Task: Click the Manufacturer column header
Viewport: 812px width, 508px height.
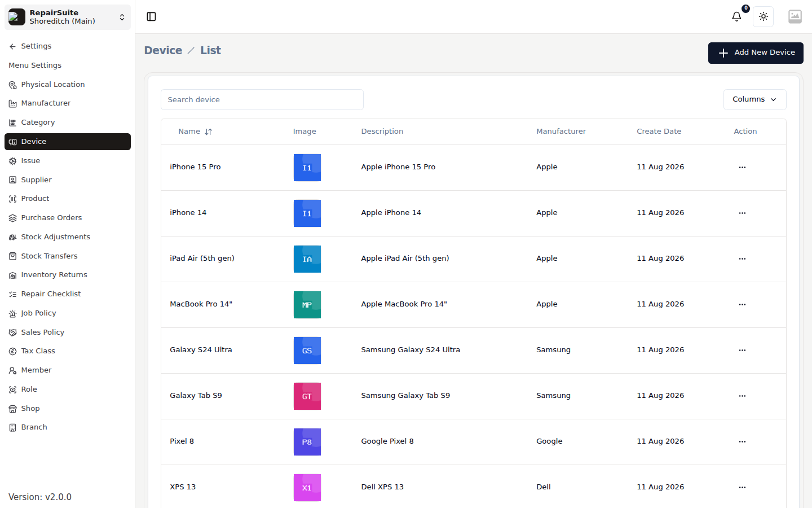Action: (x=561, y=132)
